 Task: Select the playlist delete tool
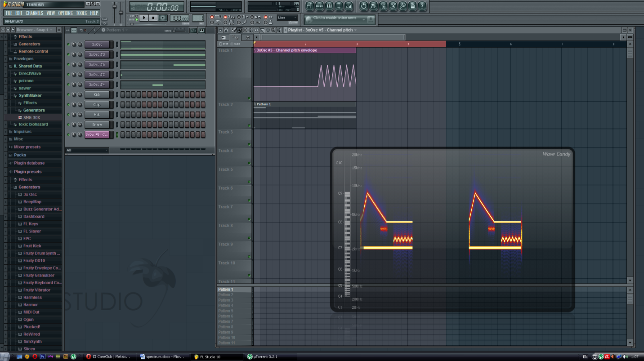[x=245, y=30]
